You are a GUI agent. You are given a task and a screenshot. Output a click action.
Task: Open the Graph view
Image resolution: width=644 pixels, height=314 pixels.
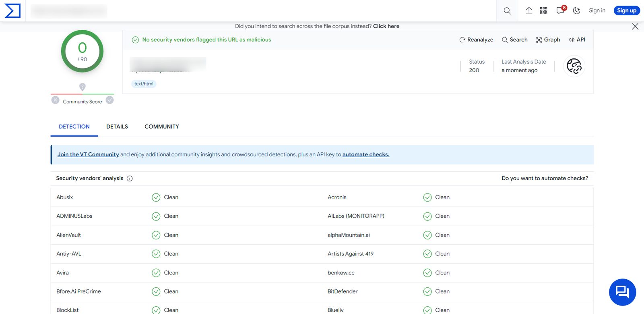pos(548,40)
